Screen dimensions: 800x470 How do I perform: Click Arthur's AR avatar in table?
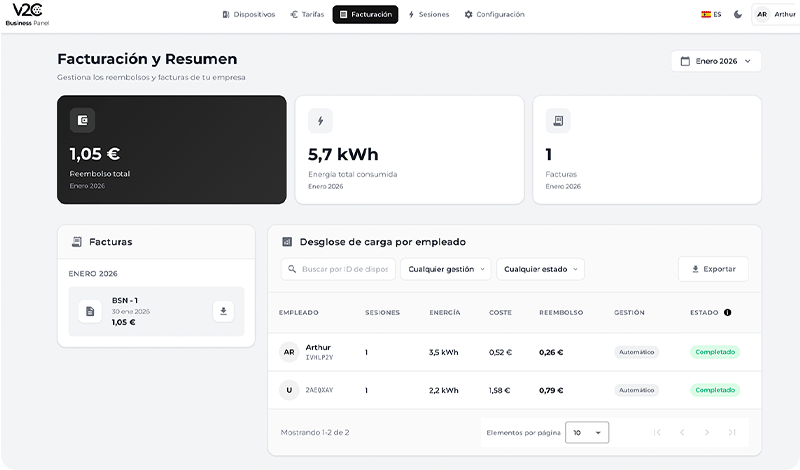(x=289, y=352)
